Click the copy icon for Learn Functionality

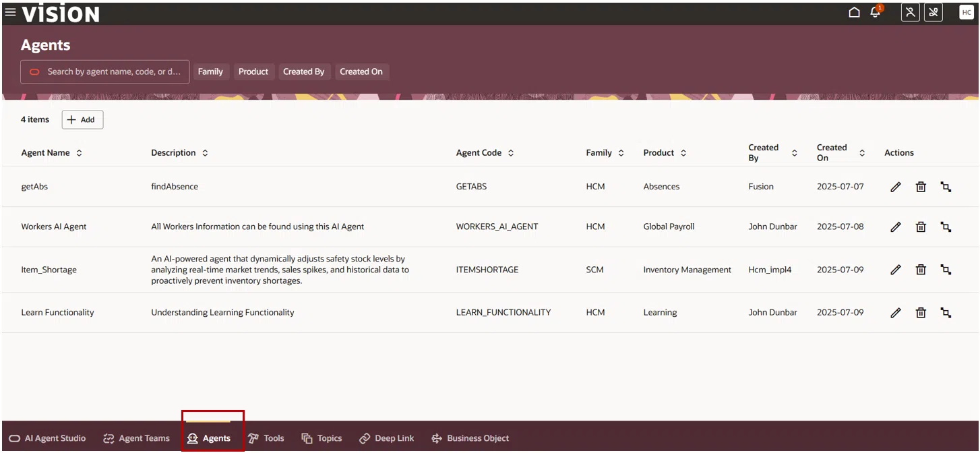click(x=946, y=313)
